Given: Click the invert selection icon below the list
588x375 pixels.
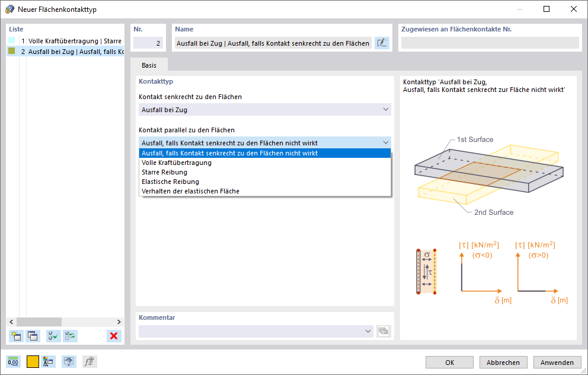Looking at the screenshot, I should pyautogui.click(x=70, y=336).
